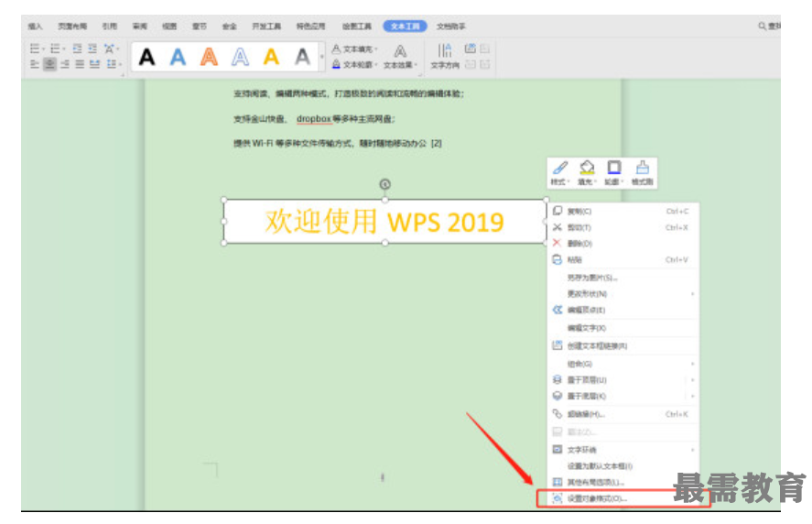
Task: Open the 开发工具 ribbon tab
Action: 266,26
